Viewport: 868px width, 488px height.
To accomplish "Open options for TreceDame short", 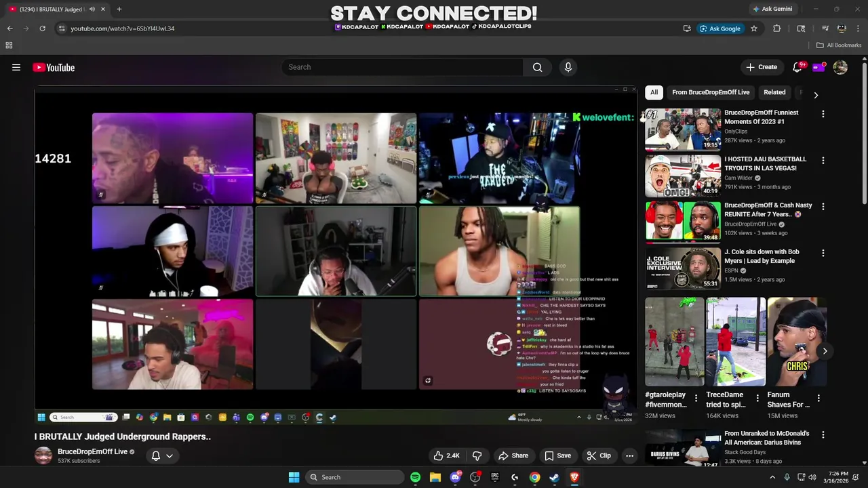I will click(757, 398).
